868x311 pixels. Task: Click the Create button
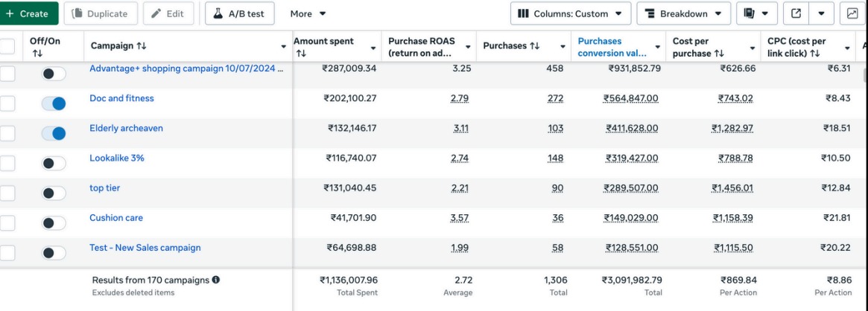(29, 13)
